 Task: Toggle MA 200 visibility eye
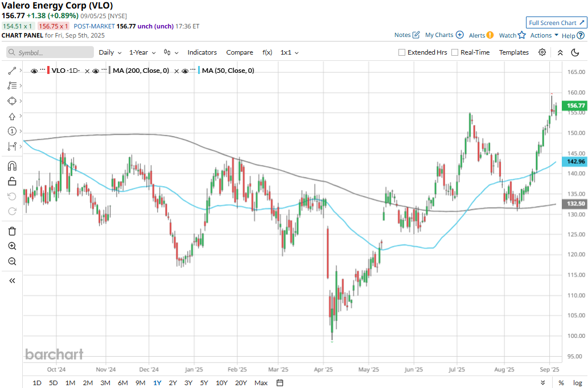96,71
